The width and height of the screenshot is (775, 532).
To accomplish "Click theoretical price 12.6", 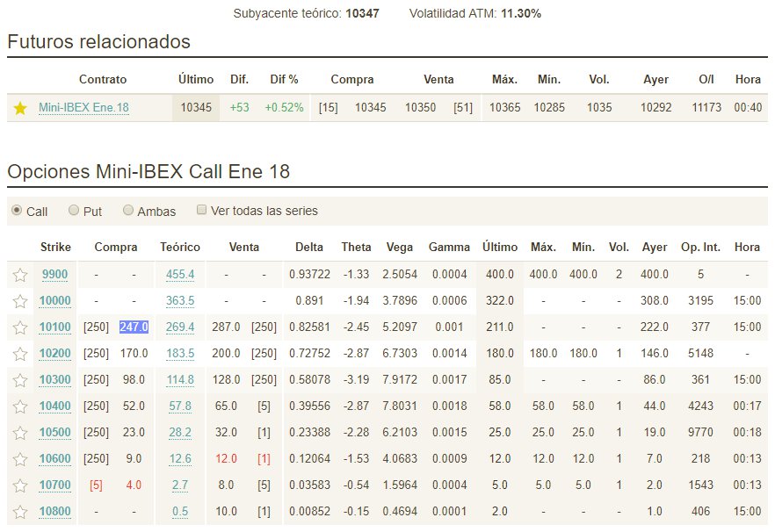I will 180,458.
